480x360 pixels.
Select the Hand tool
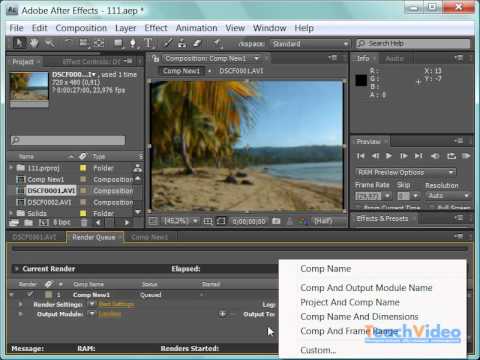[34, 43]
